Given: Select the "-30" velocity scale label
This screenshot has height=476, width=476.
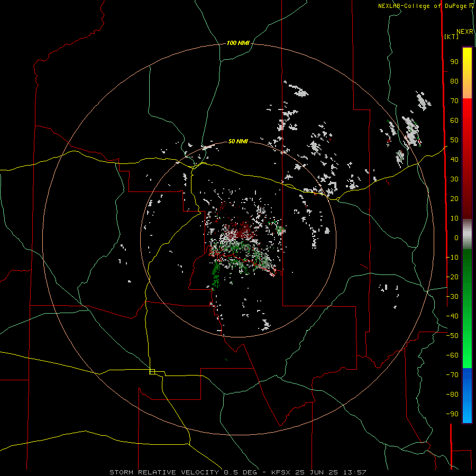Looking at the screenshot, I should click(x=452, y=297).
